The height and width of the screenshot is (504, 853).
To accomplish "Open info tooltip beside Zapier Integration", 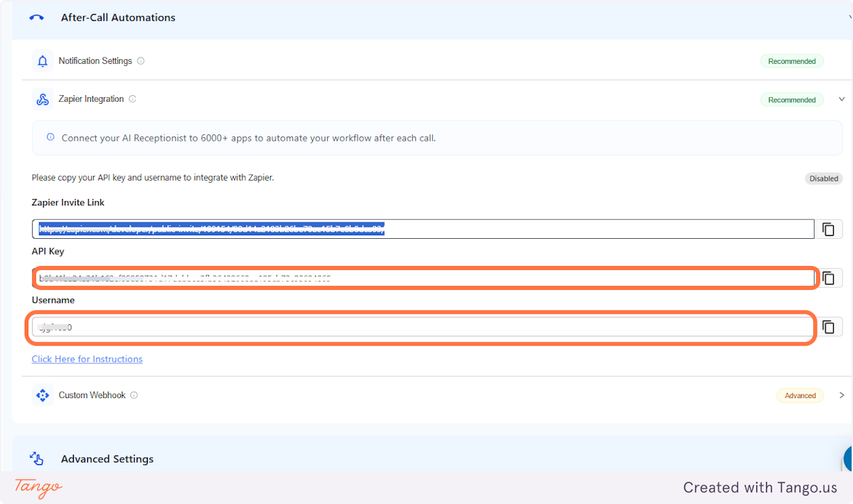I will (132, 100).
